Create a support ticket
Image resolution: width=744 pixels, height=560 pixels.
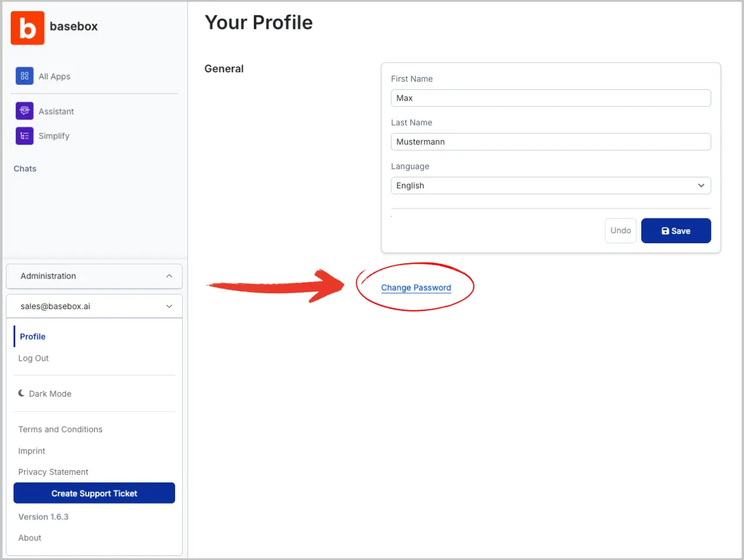(x=94, y=494)
